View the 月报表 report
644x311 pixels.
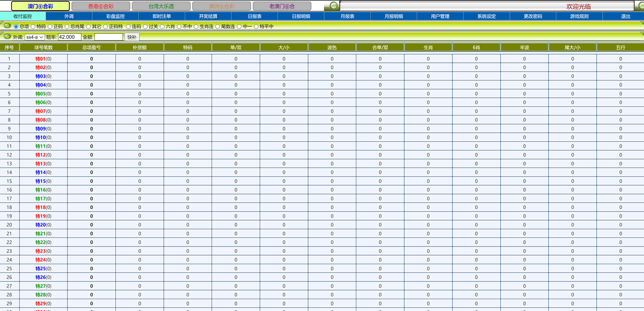(347, 16)
